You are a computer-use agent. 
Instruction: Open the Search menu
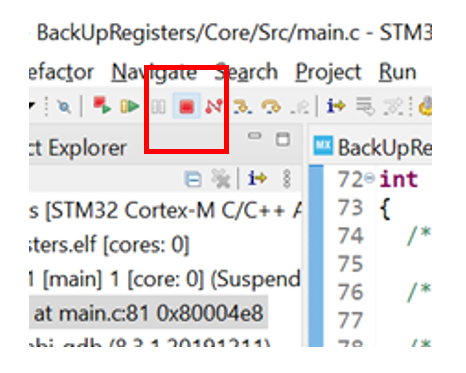(246, 72)
